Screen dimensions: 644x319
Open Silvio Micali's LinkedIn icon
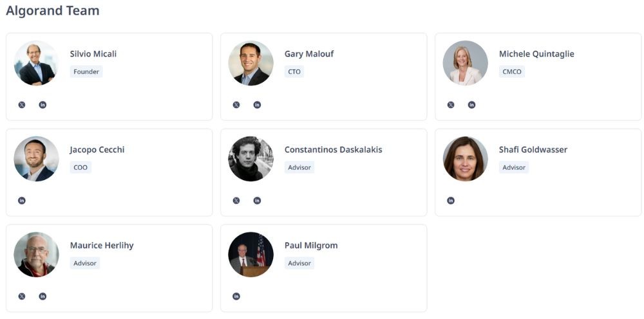point(43,105)
